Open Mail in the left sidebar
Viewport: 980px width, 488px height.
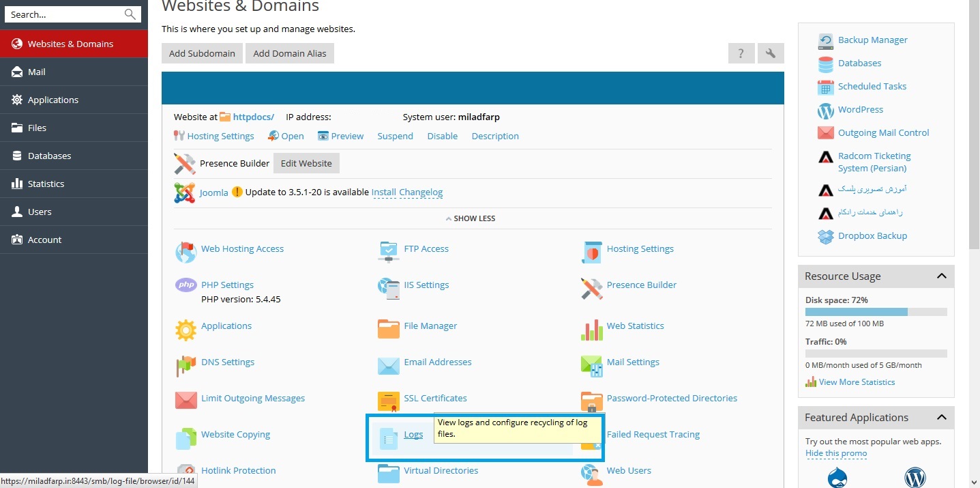tap(37, 72)
